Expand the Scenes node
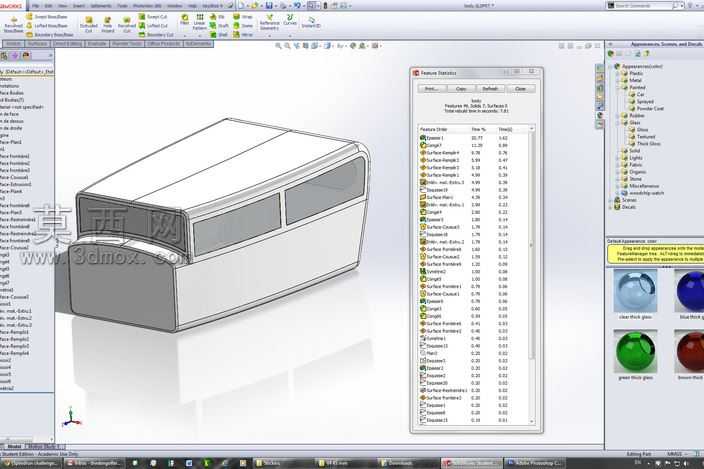Image resolution: width=704 pixels, height=469 pixels. (x=611, y=200)
